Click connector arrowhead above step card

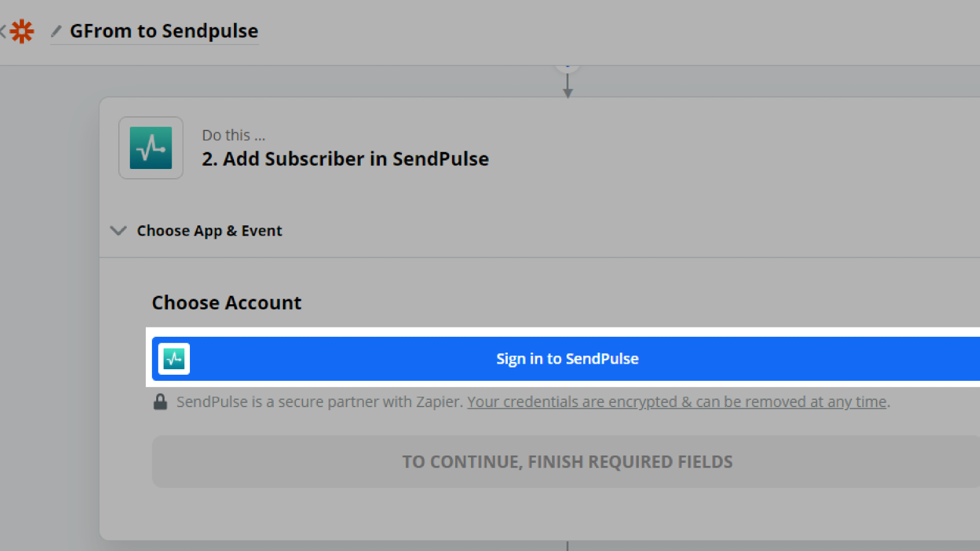point(568,92)
